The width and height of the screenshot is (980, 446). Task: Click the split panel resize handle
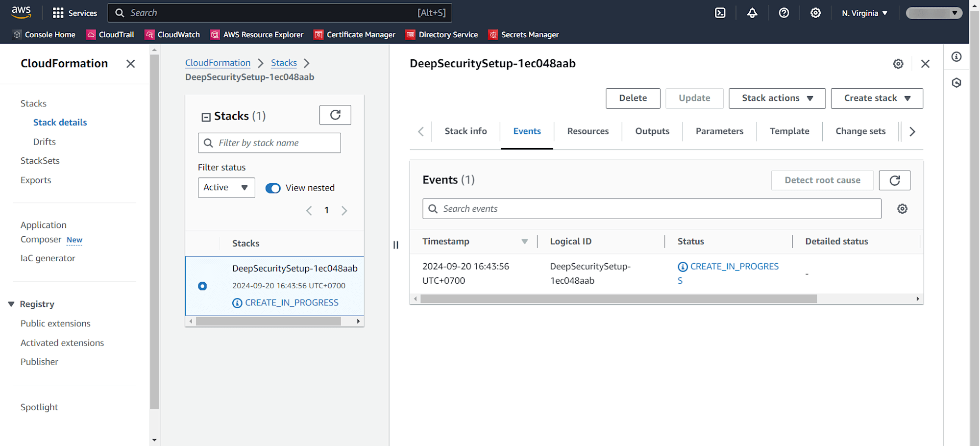[395, 245]
